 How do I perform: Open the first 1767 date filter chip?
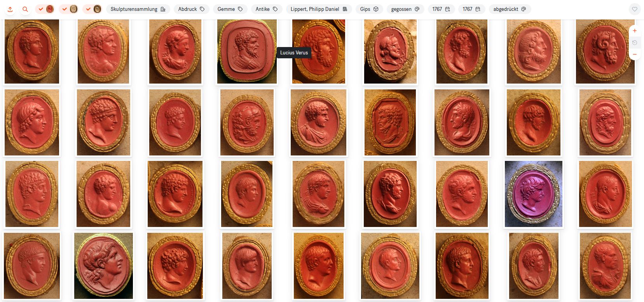(441, 9)
